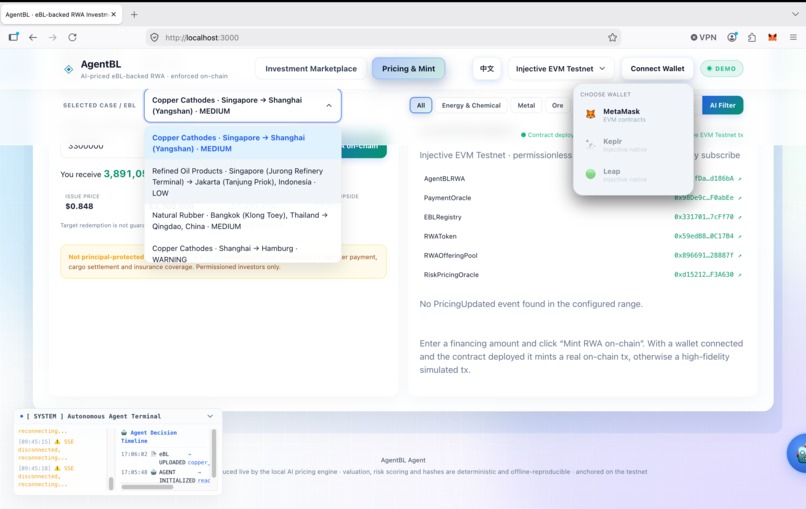Click the browser back arrow
This screenshot has height=509, width=806.
point(33,38)
